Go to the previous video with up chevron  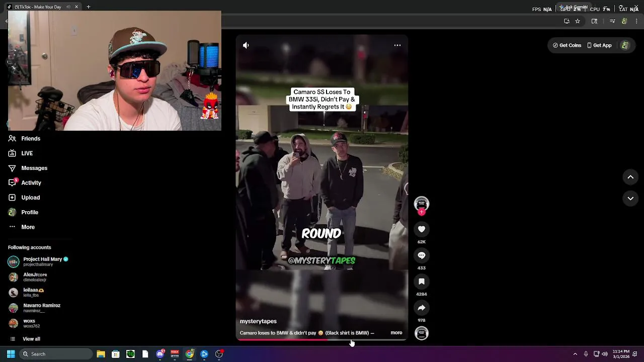630,177
